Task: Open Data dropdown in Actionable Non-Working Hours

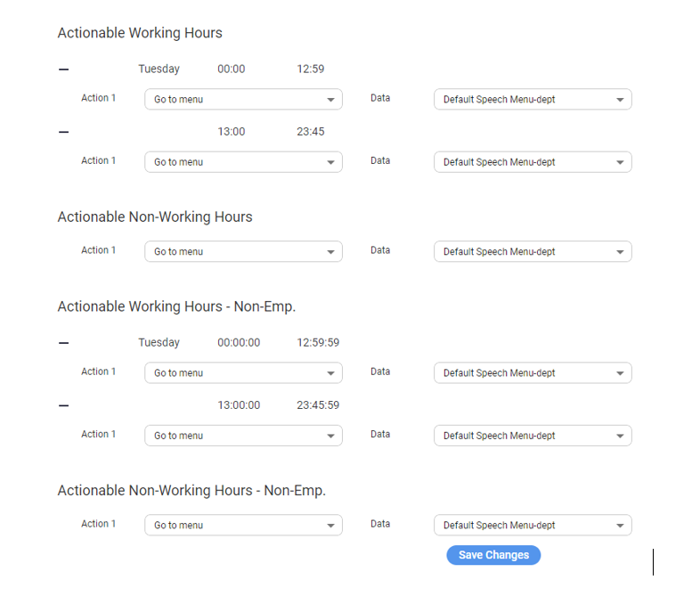Action: tap(533, 252)
